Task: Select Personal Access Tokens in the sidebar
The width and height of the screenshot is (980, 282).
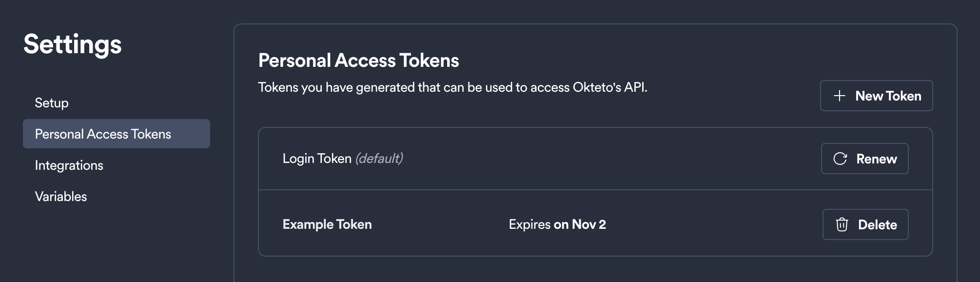Action: tap(103, 134)
